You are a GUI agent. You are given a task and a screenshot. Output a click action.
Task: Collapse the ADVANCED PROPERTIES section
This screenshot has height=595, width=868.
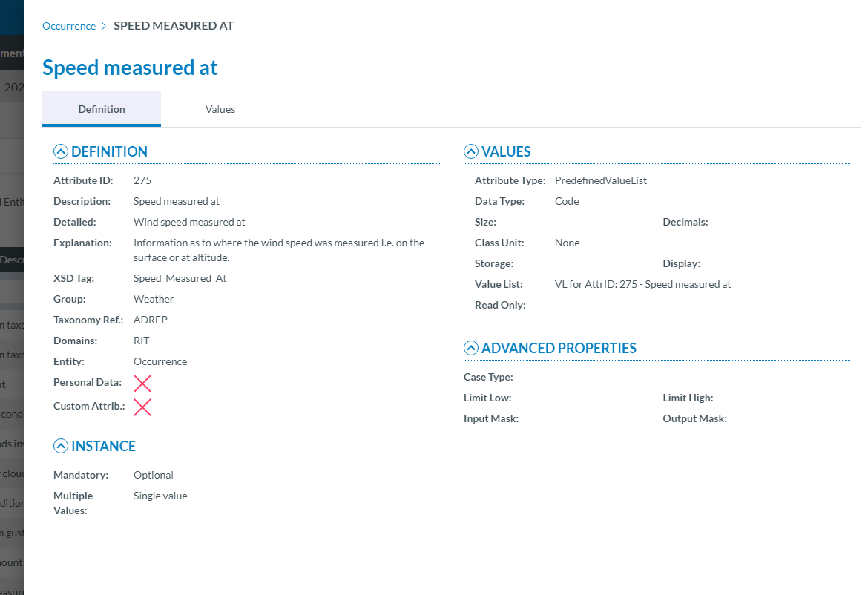click(x=471, y=349)
